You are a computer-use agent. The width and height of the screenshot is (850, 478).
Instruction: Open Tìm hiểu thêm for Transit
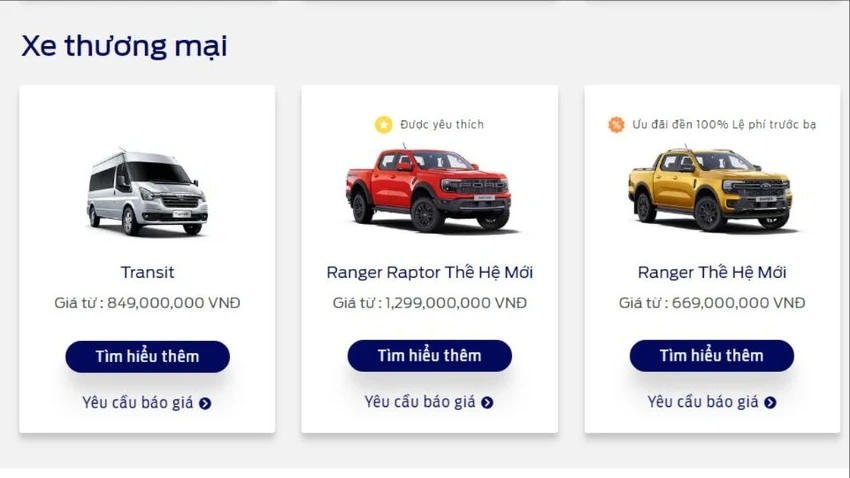pyautogui.click(x=147, y=357)
